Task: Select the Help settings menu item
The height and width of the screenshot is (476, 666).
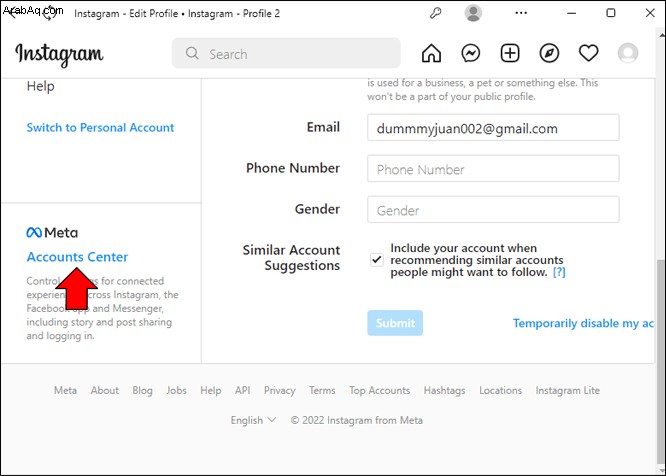Action: pyautogui.click(x=41, y=86)
